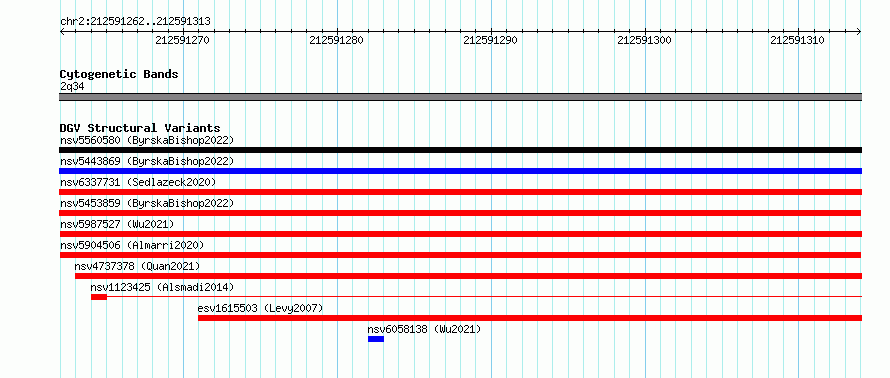Click the small blue nsv6058138 block
This screenshot has height=378, width=890.
(x=376, y=339)
